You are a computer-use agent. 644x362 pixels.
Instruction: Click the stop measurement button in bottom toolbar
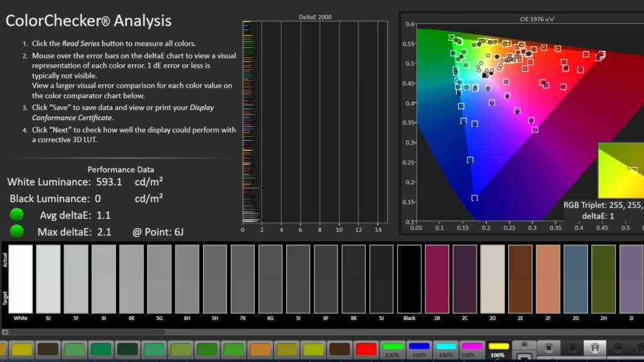click(548, 348)
